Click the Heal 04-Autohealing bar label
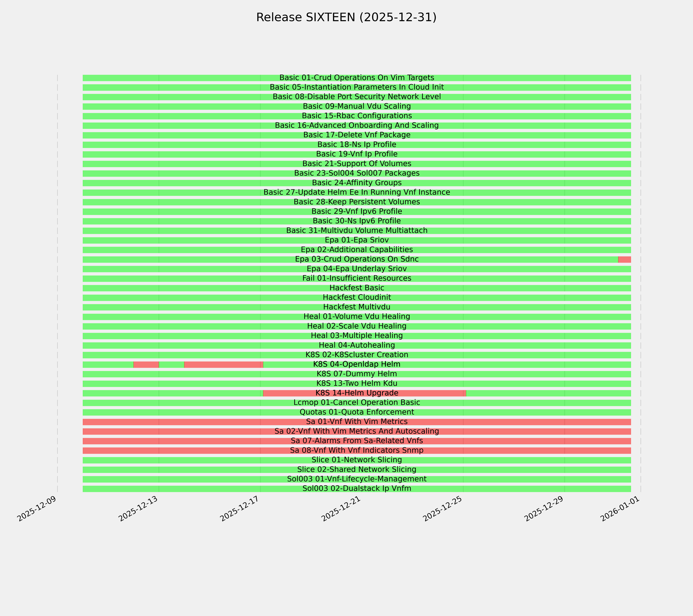The width and height of the screenshot is (693, 616). point(357,345)
